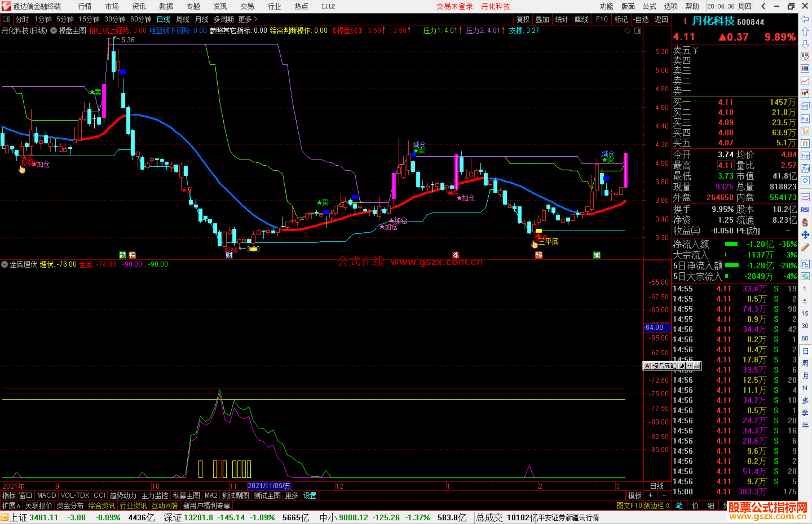Open the 多 multi-period option in sidebar
The image size is (812, 524).
point(805,400)
